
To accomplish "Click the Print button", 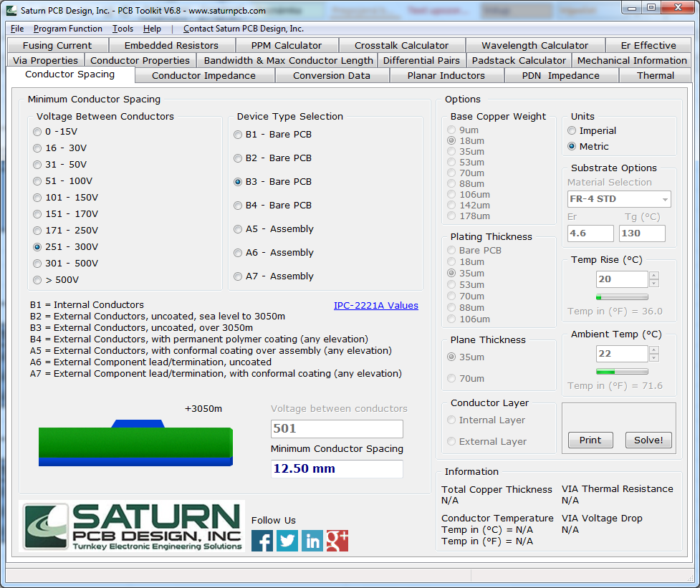I will point(590,440).
